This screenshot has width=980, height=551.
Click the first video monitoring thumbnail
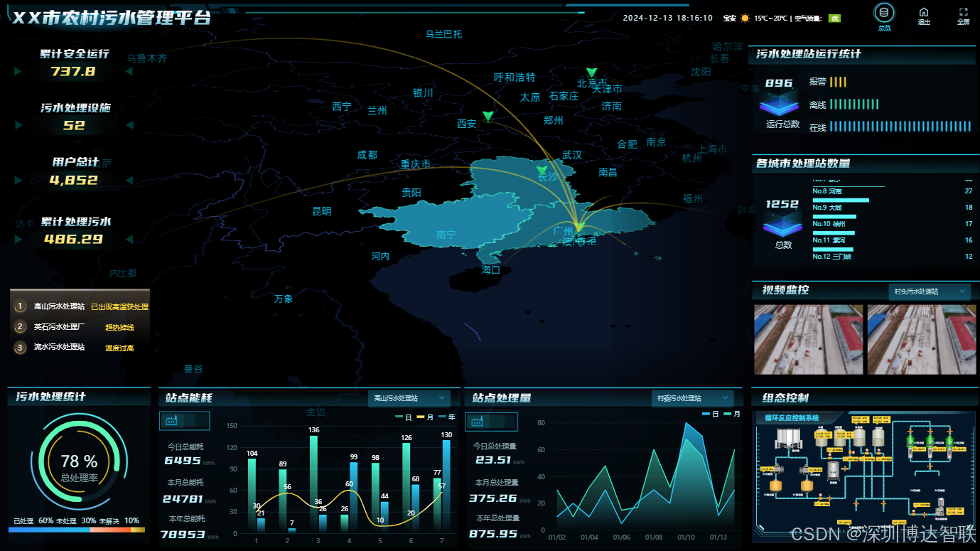(809, 340)
